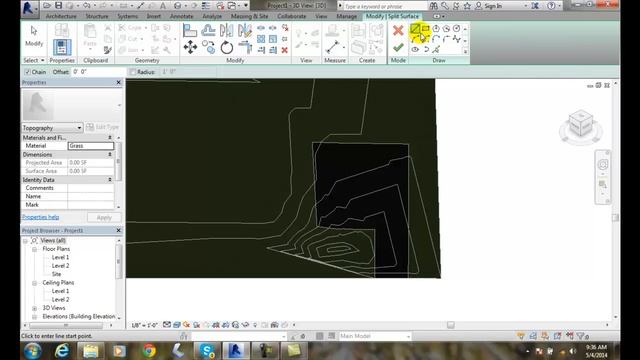Collapse the Ceiling Plans tree node
Viewport: 640px width, 360px height.
coord(35,283)
